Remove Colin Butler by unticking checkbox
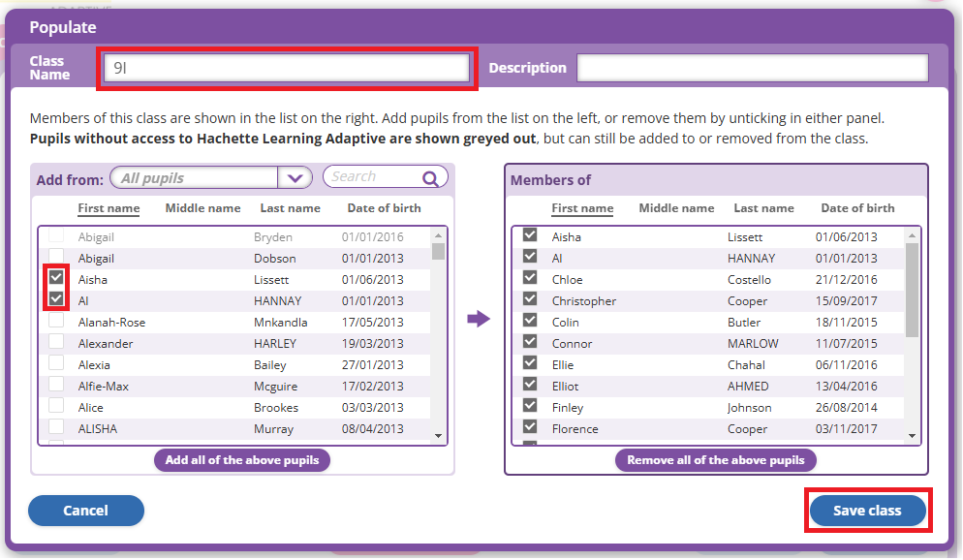This screenshot has width=963, height=560. pos(530,321)
